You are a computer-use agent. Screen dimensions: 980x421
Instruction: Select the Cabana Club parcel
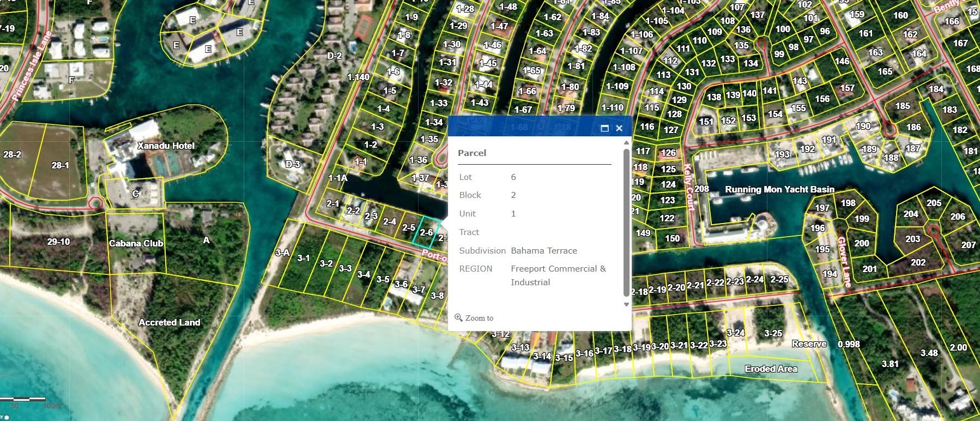(x=136, y=243)
